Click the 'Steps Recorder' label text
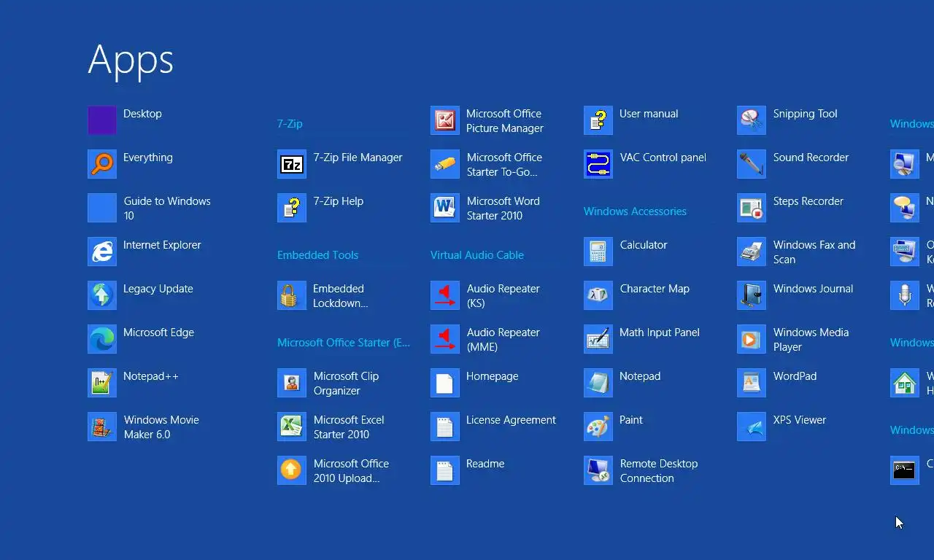The width and height of the screenshot is (934, 560). click(x=808, y=201)
